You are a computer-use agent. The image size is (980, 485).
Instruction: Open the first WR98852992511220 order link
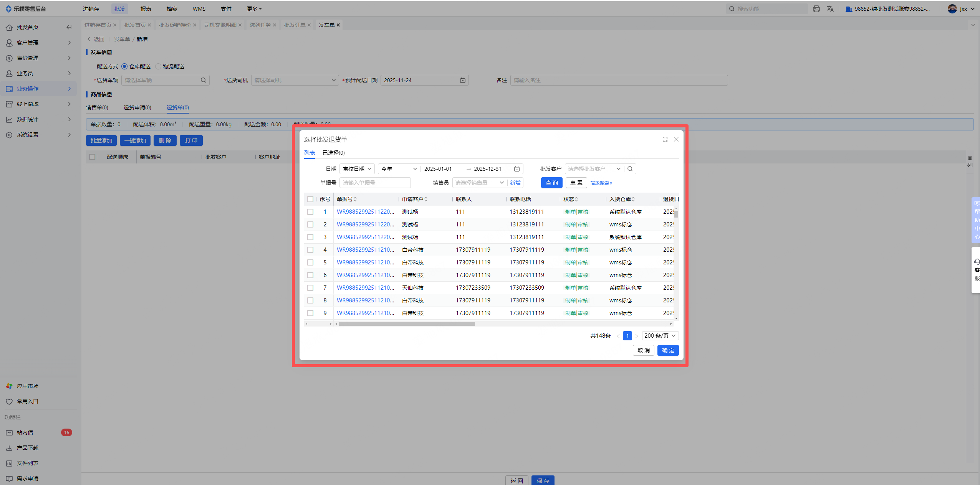tap(365, 212)
